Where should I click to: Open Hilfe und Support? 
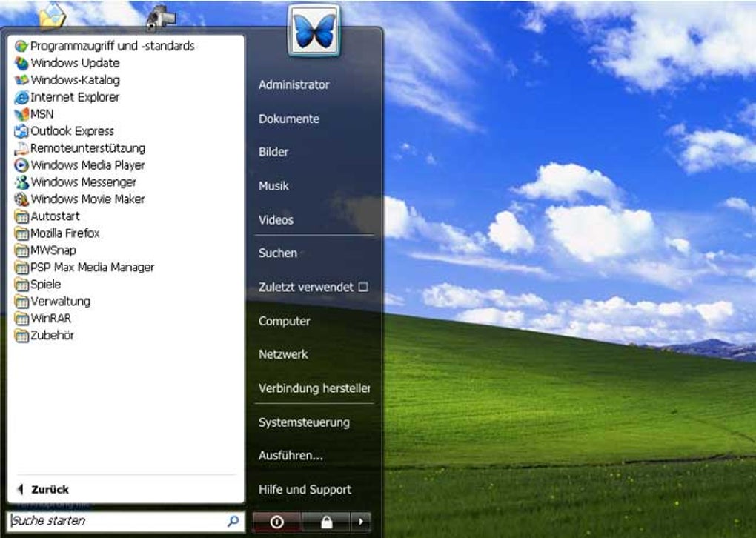(305, 490)
